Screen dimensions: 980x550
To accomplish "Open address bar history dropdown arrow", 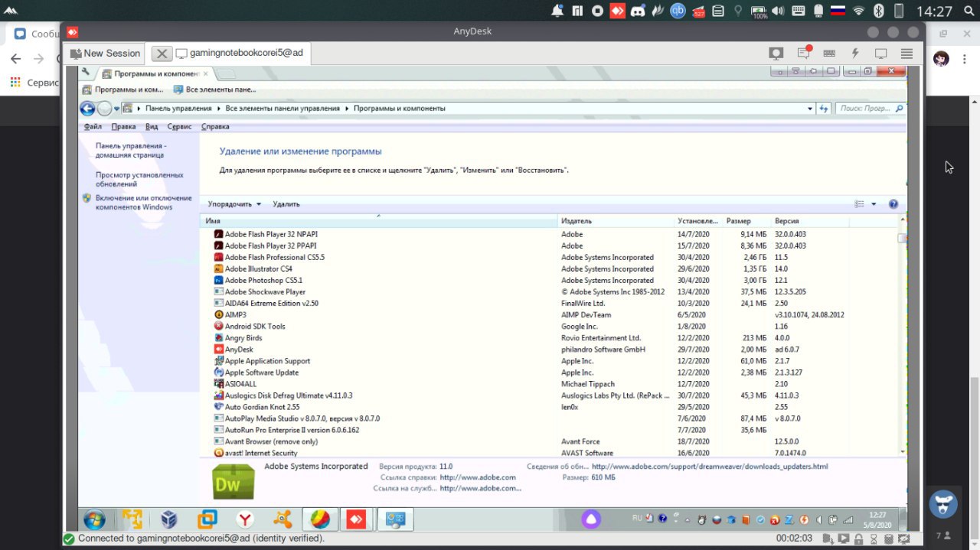I will pos(810,109).
